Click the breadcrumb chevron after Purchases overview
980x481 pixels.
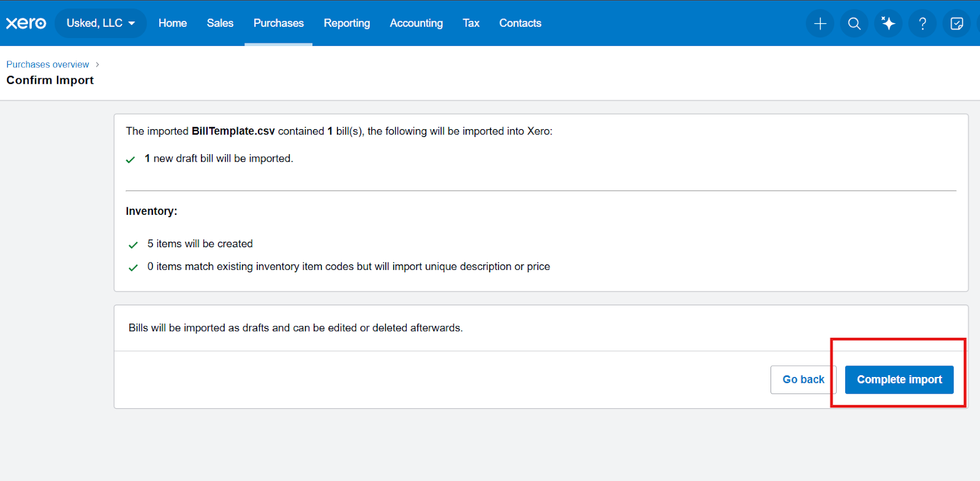coord(97,64)
